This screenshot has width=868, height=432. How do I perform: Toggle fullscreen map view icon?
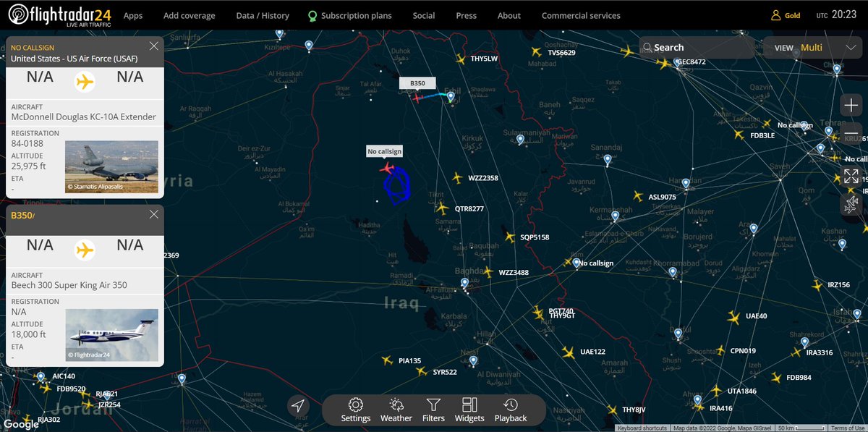(851, 176)
